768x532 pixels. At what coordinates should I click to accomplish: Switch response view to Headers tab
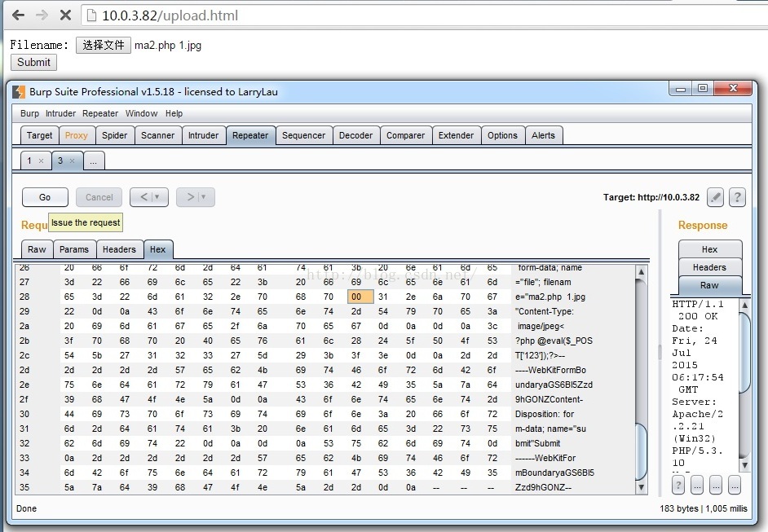click(710, 267)
